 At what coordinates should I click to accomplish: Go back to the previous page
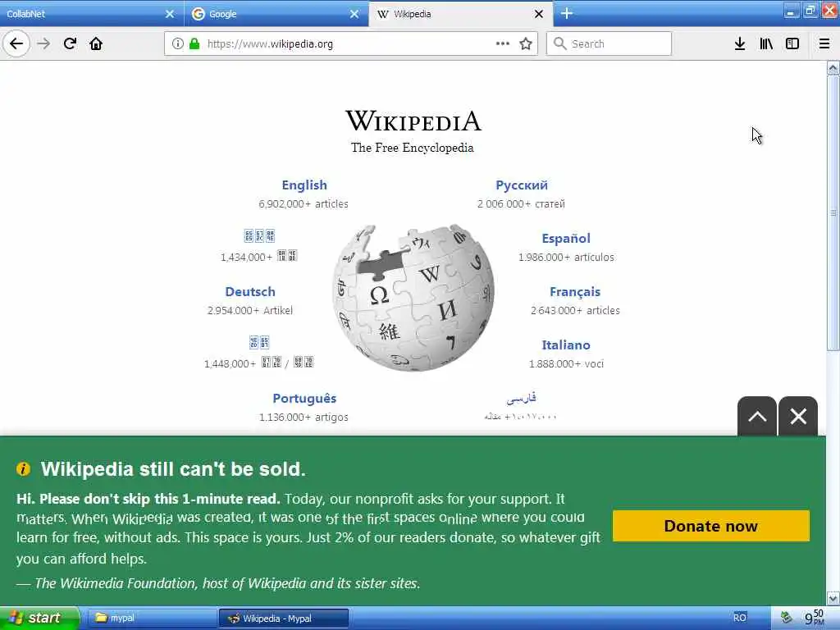[x=16, y=43]
